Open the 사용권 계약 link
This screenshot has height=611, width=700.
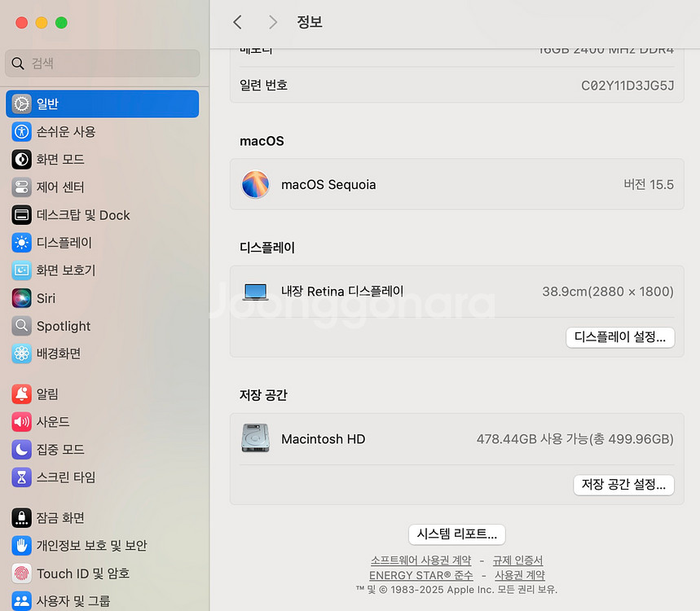(520, 575)
